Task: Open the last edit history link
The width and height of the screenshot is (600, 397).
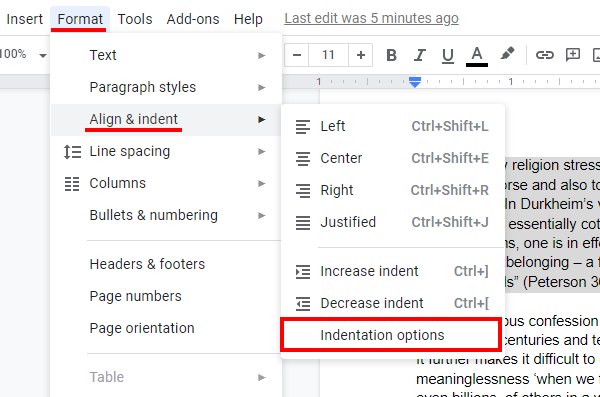Action: point(371,18)
